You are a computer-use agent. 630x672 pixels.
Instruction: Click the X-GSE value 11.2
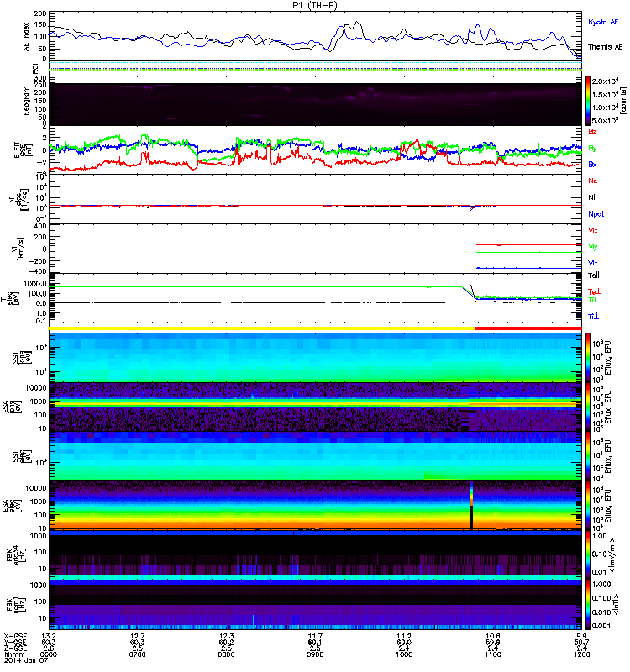[x=404, y=636]
